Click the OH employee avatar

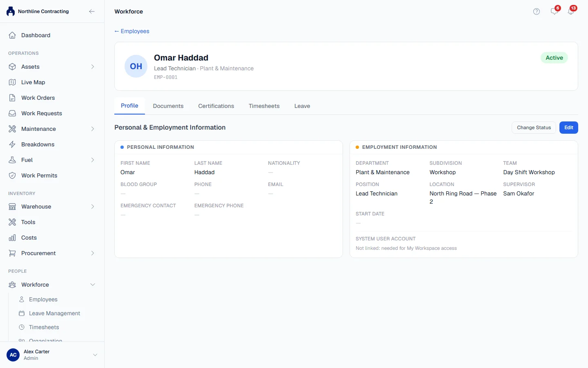tap(136, 66)
